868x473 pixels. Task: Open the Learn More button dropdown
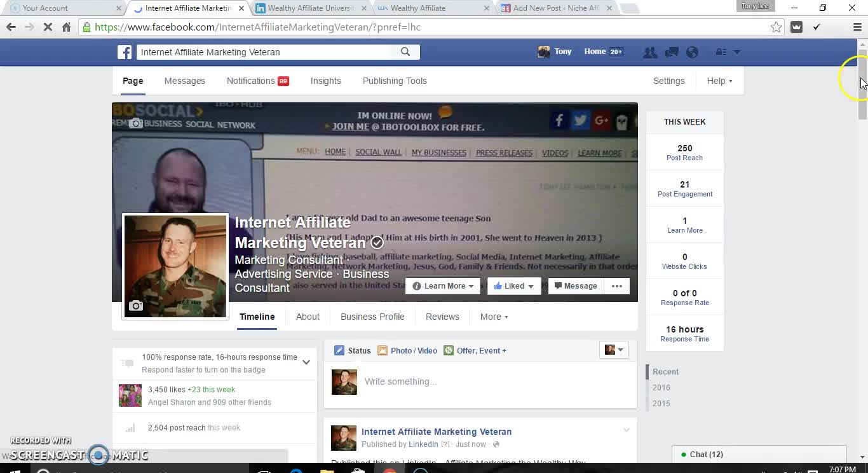point(444,286)
